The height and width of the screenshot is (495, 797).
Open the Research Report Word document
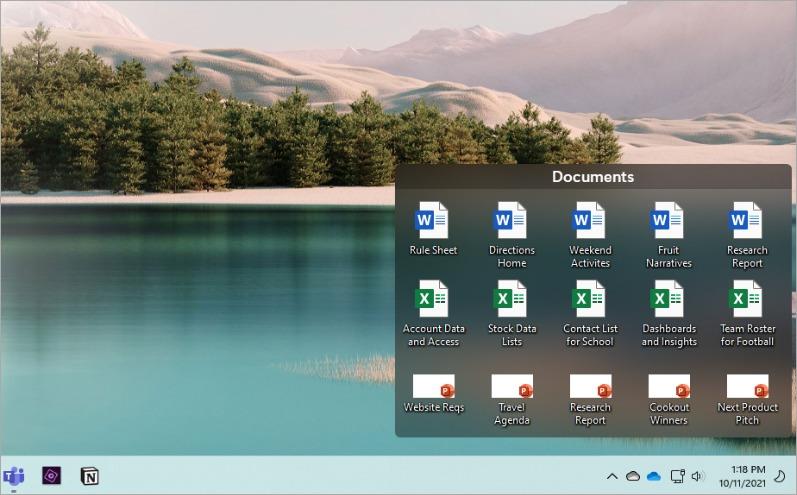[x=747, y=235]
